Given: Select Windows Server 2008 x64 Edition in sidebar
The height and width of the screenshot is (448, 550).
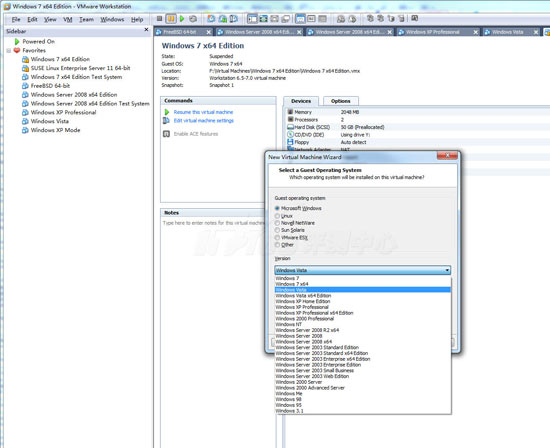Looking at the screenshot, I should click(74, 94).
